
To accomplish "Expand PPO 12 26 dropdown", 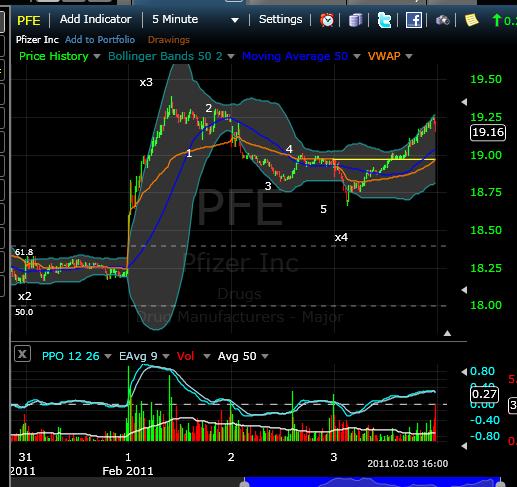I will click(x=108, y=356).
